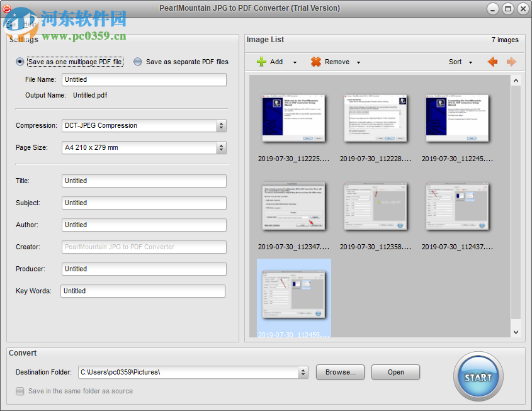Click the orange right arrow to move image forward
Screen dimensions: 532x411
click(511, 62)
